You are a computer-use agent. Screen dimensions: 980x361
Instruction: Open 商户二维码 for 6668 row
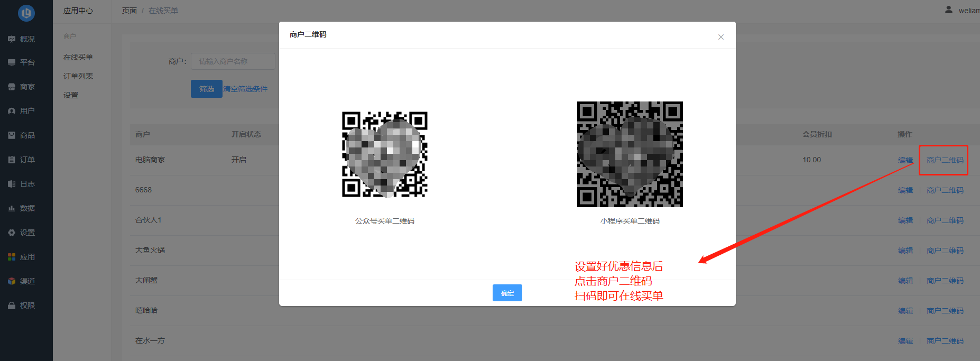[945, 190]
